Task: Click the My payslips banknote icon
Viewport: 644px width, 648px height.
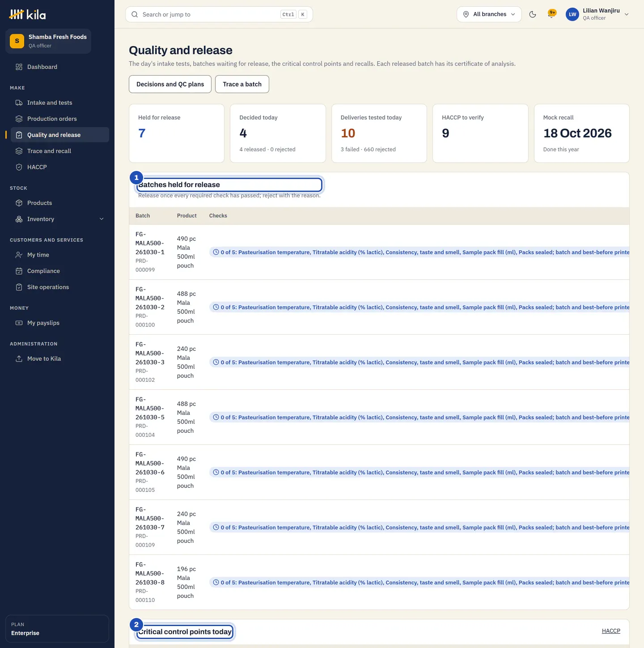Action: [x=19, y=323]
